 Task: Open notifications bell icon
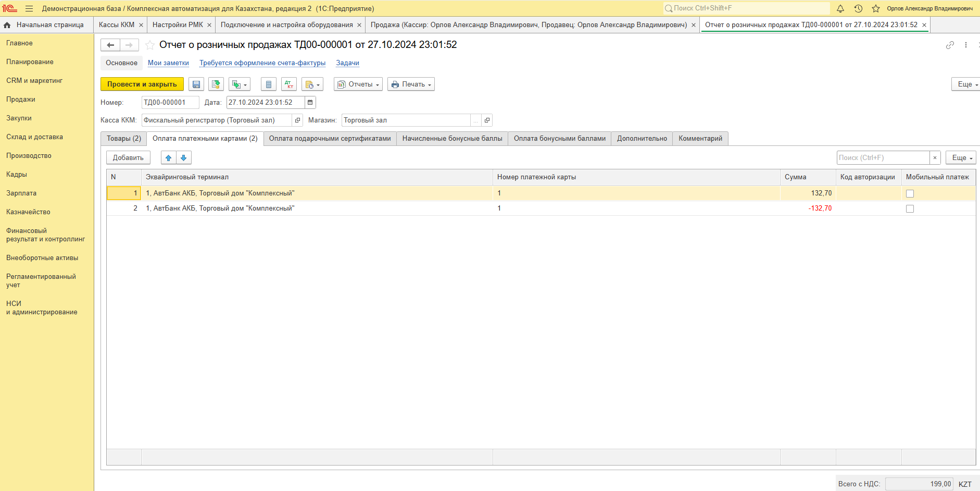840,8
